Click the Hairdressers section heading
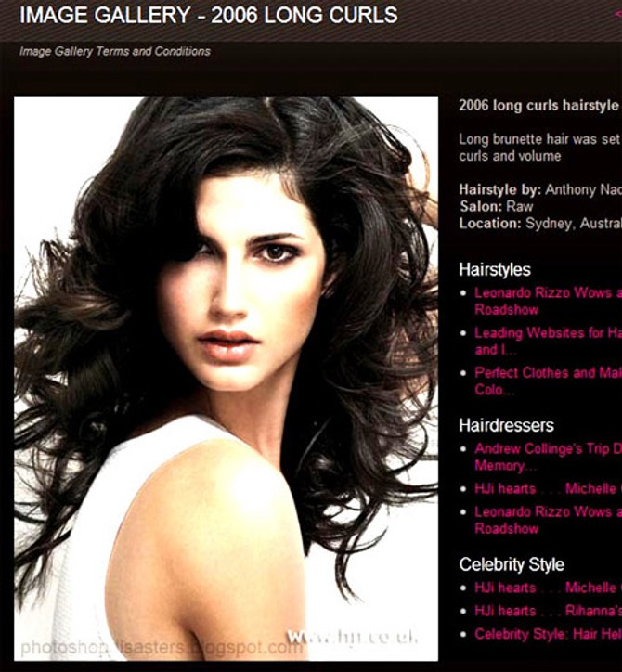The height and width of the screenshot is (672, 622). click(506, 426)
